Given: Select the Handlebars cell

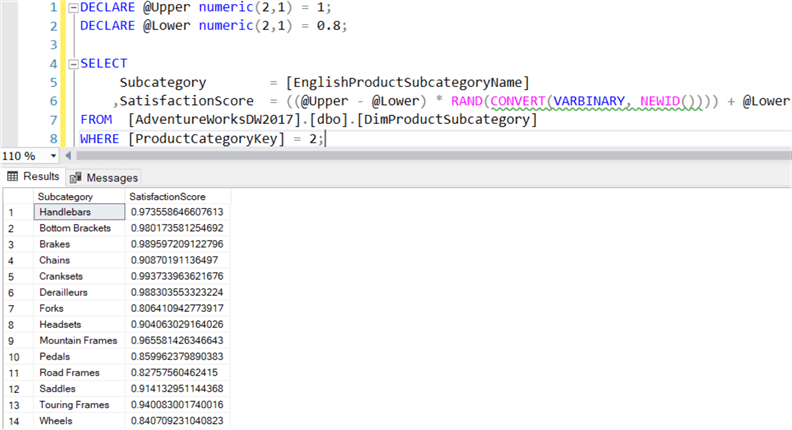Looking at the screenshot, I should (79, 212).
